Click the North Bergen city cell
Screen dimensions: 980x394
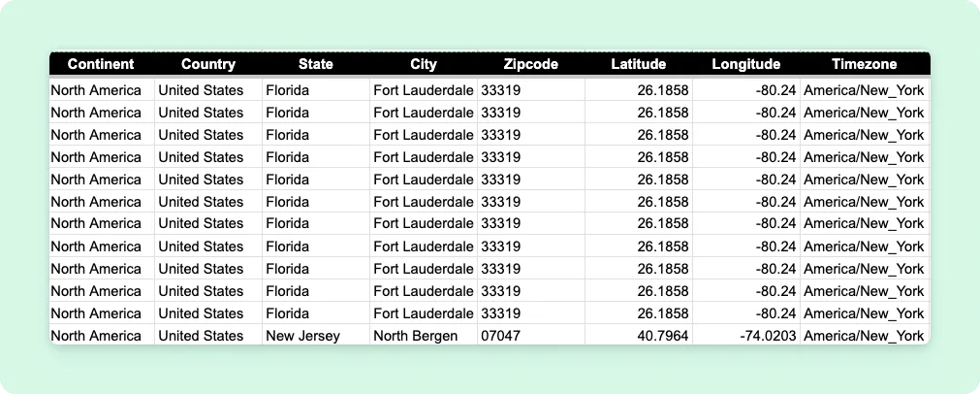424,336
